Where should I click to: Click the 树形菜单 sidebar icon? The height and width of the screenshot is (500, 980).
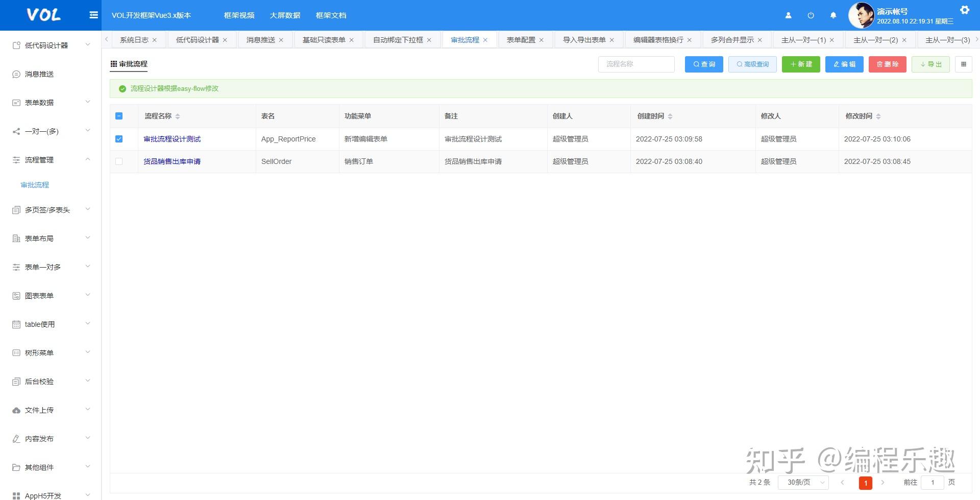(16, 352)
